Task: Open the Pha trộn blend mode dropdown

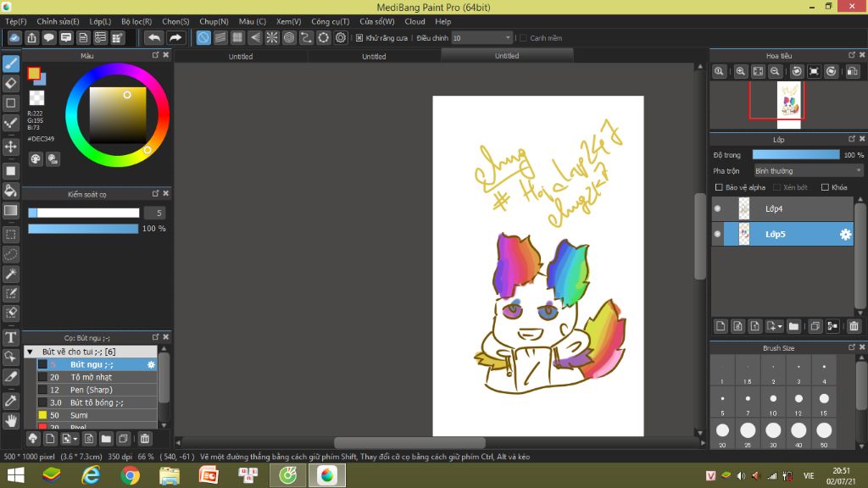Action: click(809, 171)
